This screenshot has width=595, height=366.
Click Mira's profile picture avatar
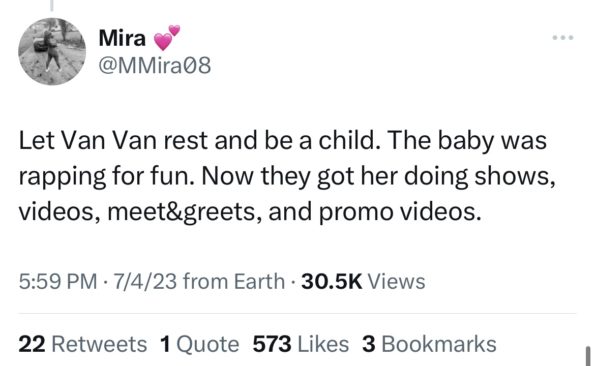tap(52, 51)
